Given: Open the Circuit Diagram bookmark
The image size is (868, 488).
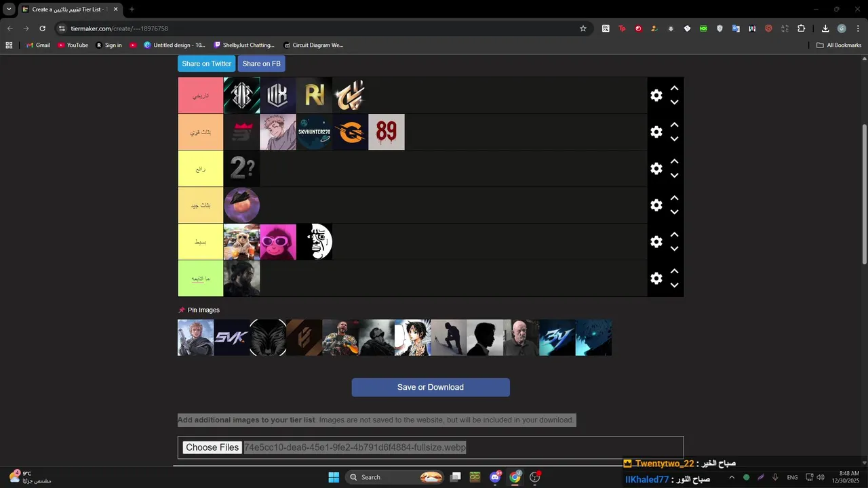Looking at the screenshot, I should (x=313, y=45).
